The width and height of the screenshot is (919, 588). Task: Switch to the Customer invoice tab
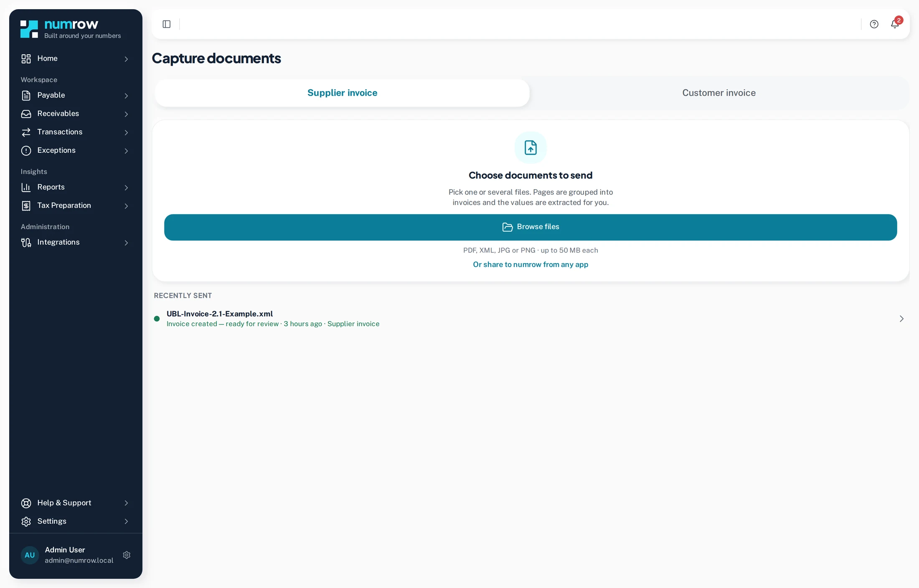coord(719,93)
